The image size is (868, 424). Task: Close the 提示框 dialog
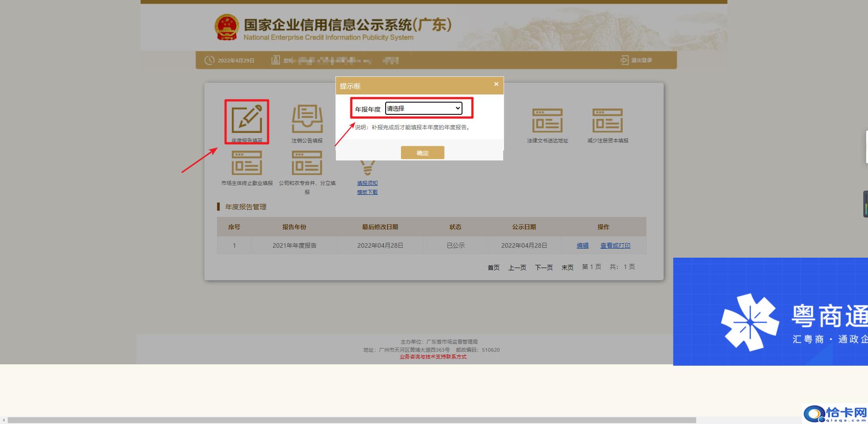pyautogui.click(x=496, y=84)
